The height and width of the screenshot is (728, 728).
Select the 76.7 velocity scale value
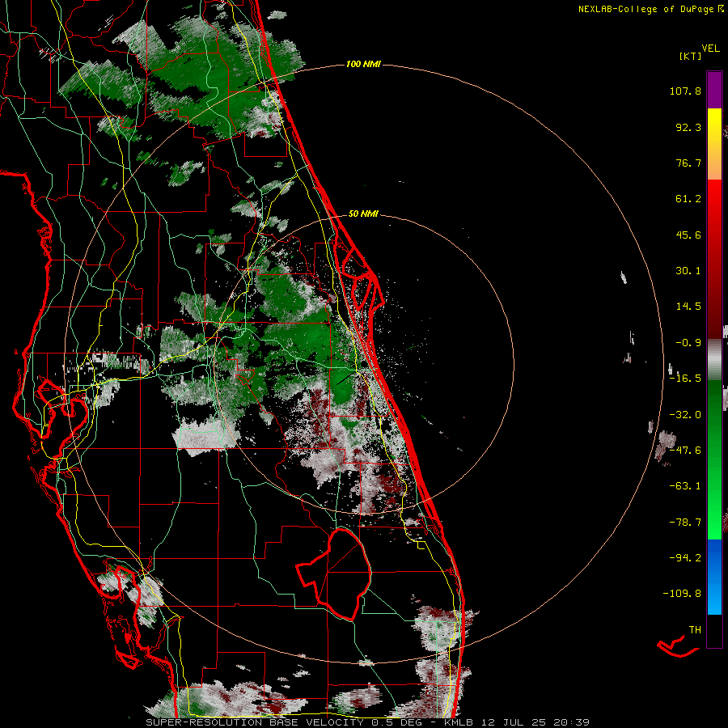click(x=688, y=163)
